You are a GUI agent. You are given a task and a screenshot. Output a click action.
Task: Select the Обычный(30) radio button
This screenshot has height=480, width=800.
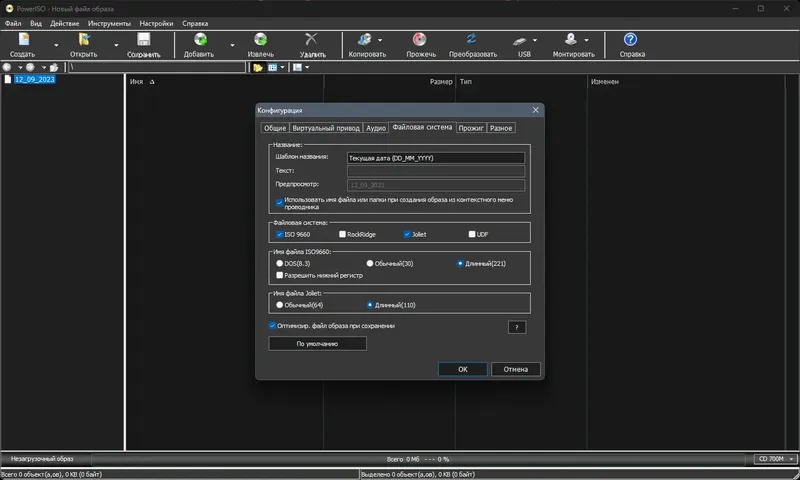[x=370, y=264]
